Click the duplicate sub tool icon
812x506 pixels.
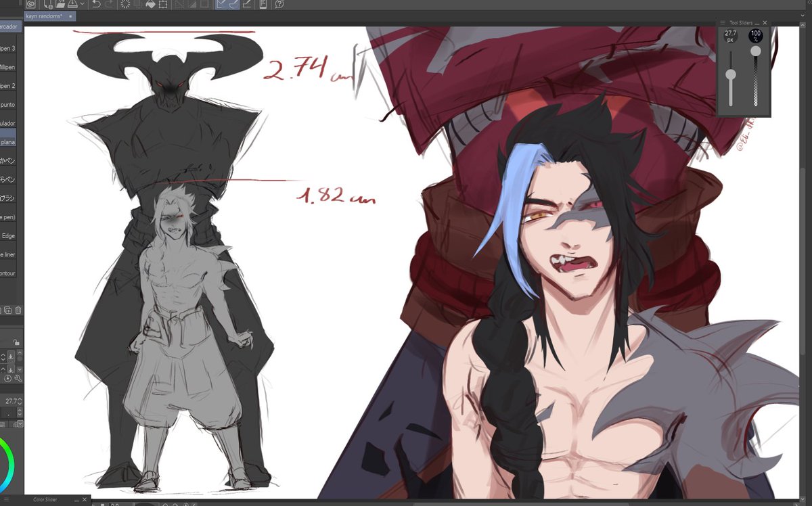(7, 310)
